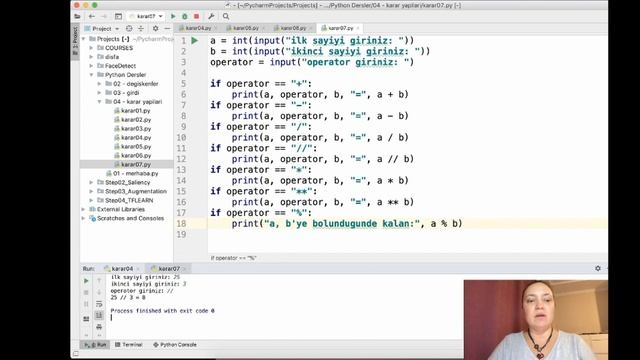The height and width of the screenshot is (360, 640).
Task: Switch to the karar06.py editor tab
Action: point(292,28)
